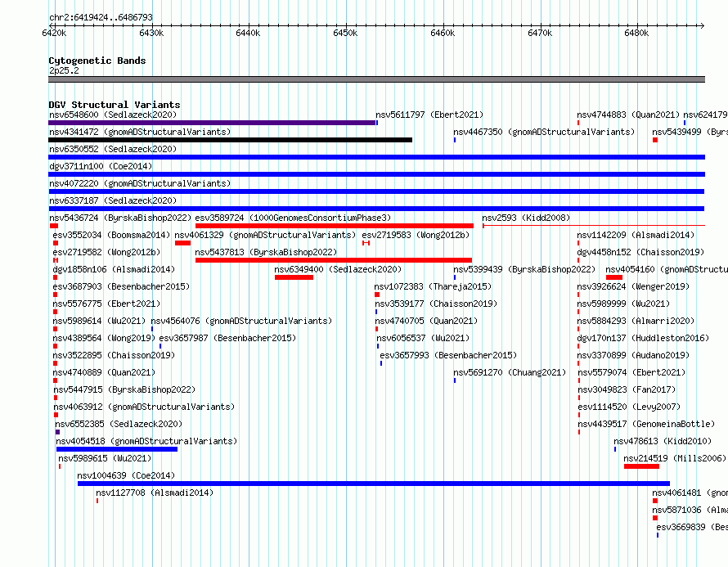The width and height of the screenshot is (728, 567).
Task: Click nsv6552385 (Sedlazeck2020) label
Action: [x=119, y=424]
